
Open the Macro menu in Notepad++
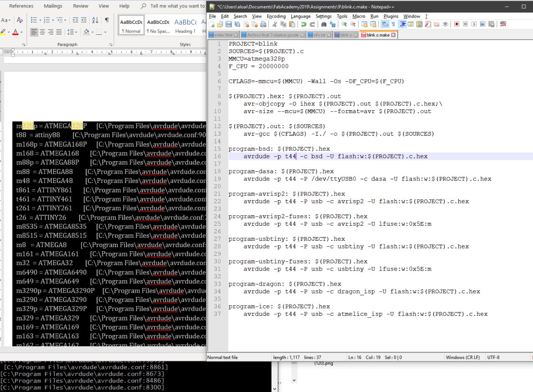click(x=359, y=16)
